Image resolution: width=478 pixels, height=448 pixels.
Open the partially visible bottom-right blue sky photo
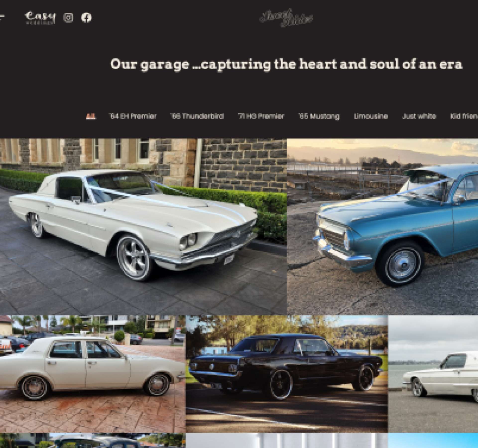point(433,441)
